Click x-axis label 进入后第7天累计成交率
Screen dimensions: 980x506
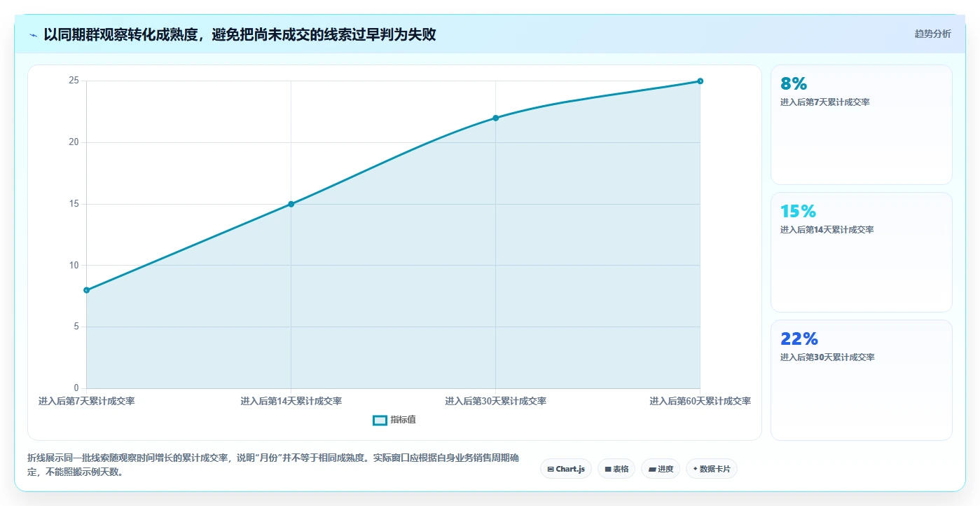click(87, 401)
